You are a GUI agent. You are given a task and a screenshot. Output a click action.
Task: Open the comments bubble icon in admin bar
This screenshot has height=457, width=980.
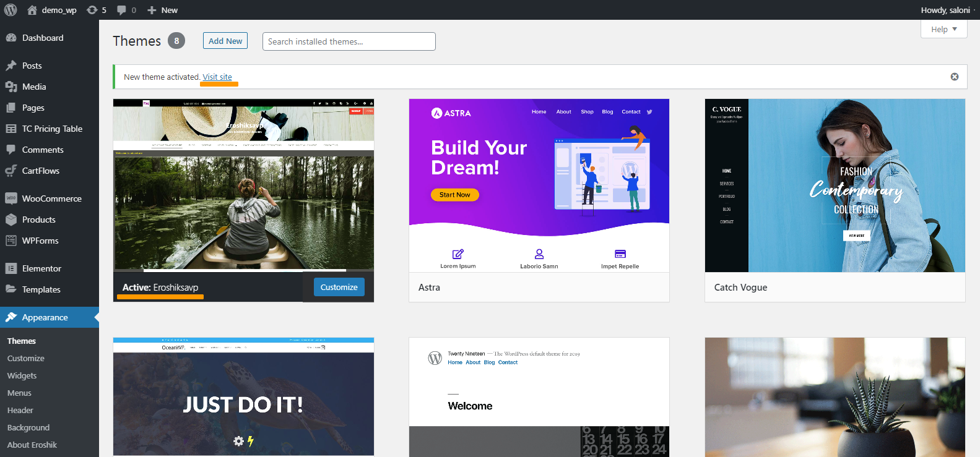click(121, 10)
